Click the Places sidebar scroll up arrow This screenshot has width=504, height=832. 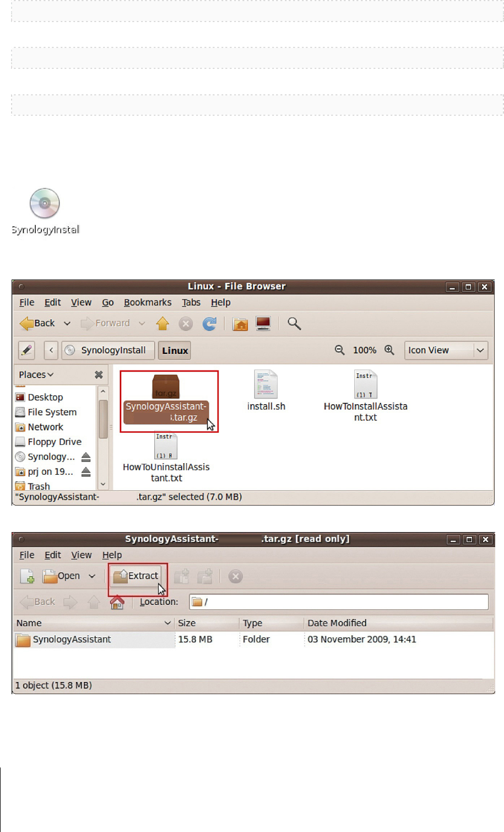[x=103, y=391]
